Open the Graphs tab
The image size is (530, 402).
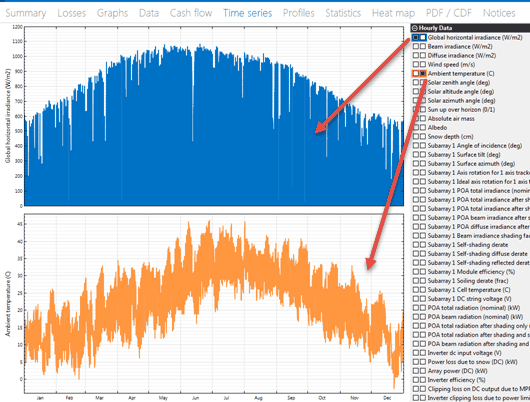[112, 13]
